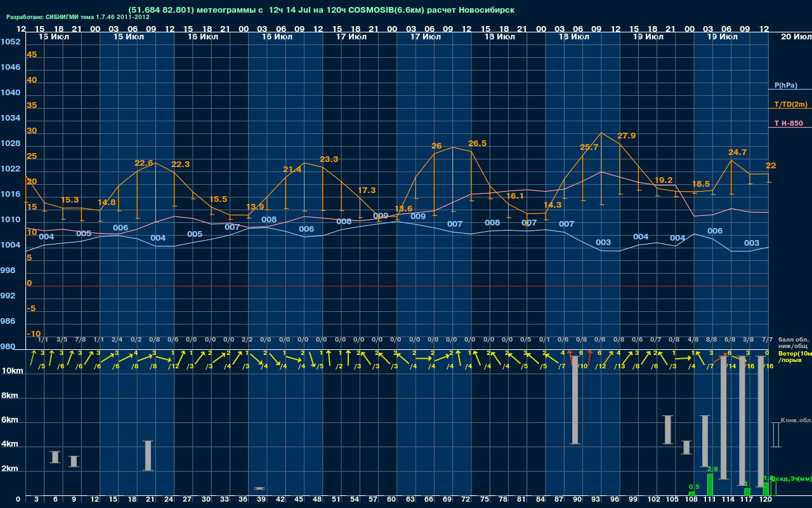Click the 22.3 temperature value
The width and height of the screenshot is (812, 508).
point(181,164)
